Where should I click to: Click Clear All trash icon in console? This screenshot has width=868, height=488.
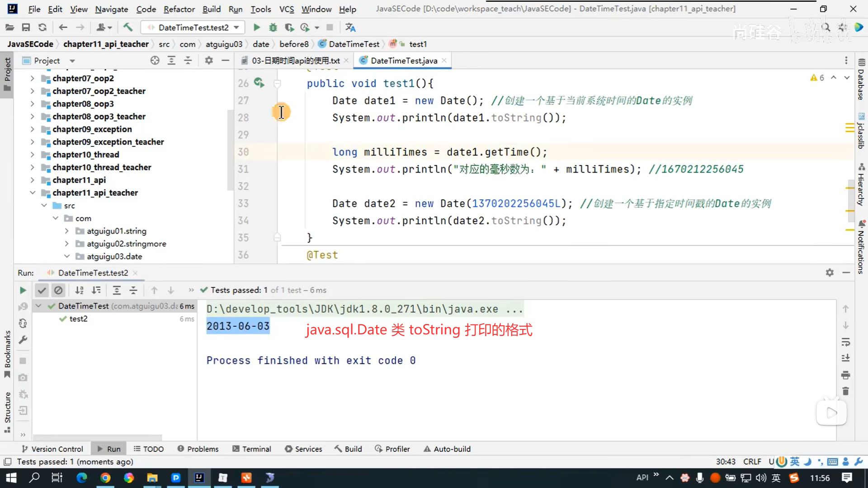coord(845,391)
